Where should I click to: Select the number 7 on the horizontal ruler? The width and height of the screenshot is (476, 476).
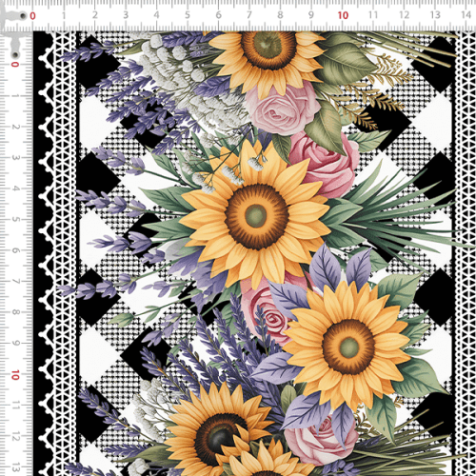point(249,15)
